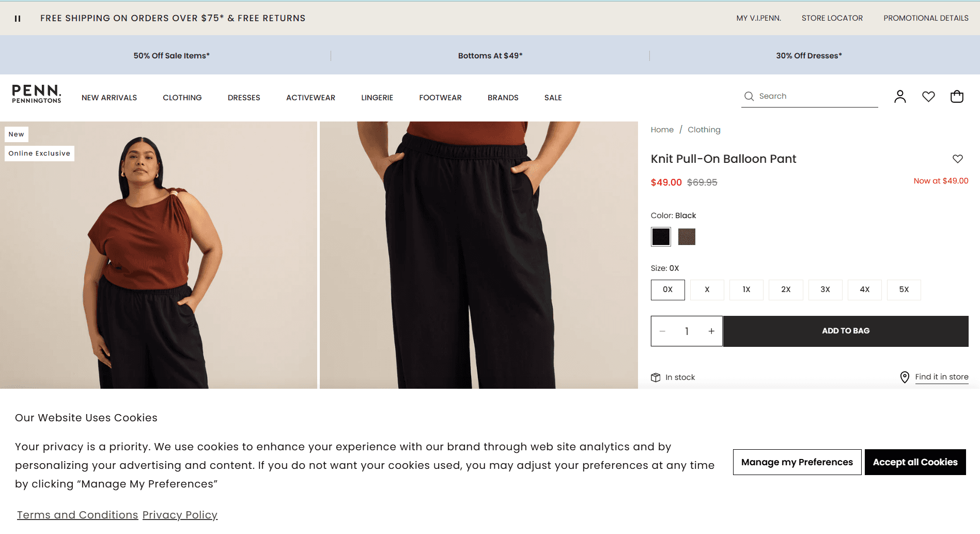Decrease quantity with the minus stepper
This screenshot has width=980, height=534.
tap(662, 331)
